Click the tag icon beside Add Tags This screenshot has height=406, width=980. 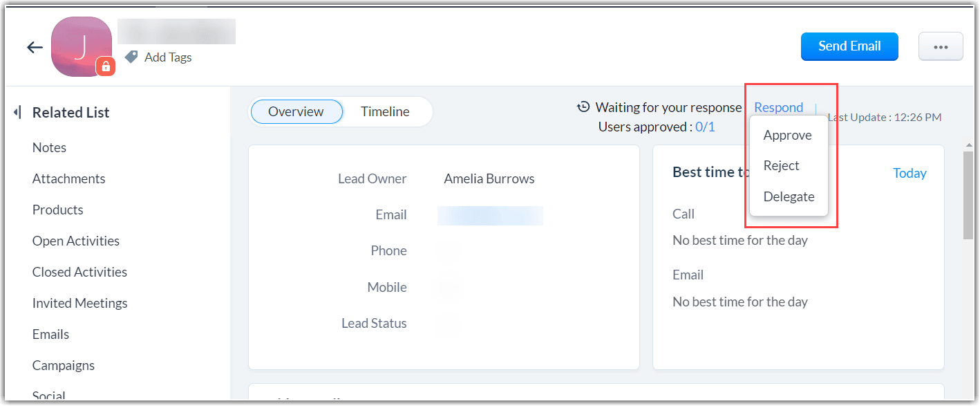(x=131, y=57)
